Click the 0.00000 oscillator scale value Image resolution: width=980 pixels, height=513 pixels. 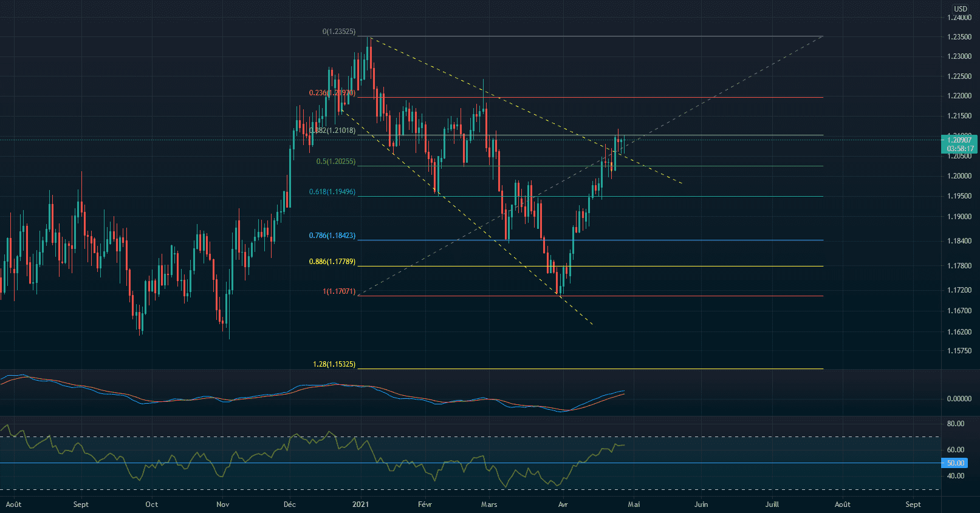click(959, 399)
